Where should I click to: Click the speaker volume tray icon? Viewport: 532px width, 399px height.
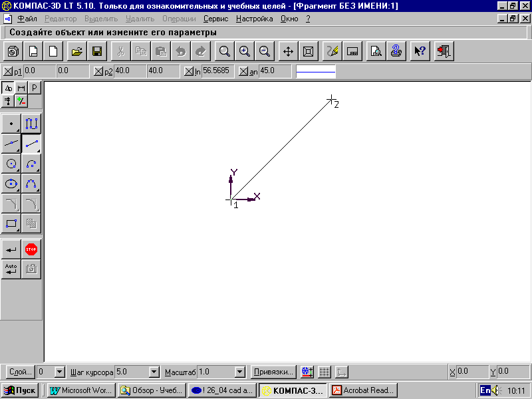coord(497,390)
